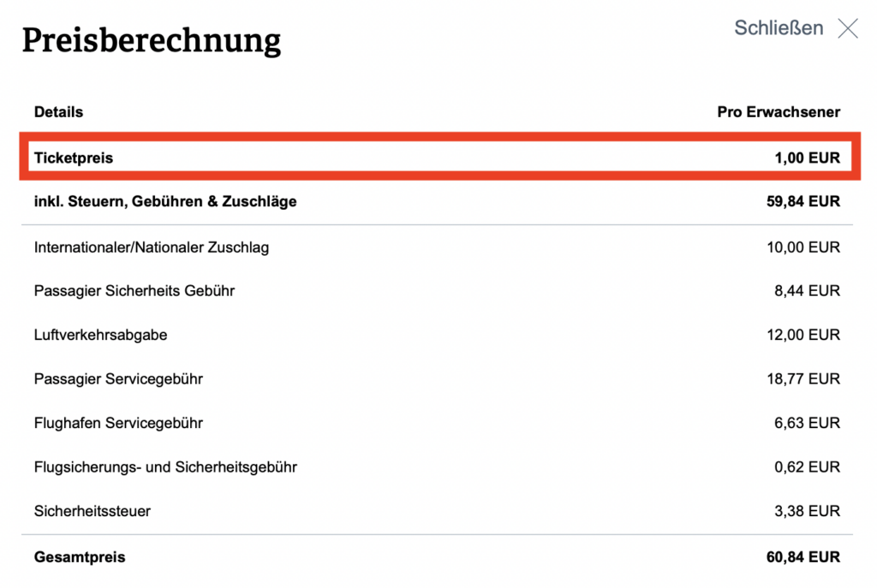Select the Flughafen Servicegebühr label
877x588 pixels.
click(118, 423)
